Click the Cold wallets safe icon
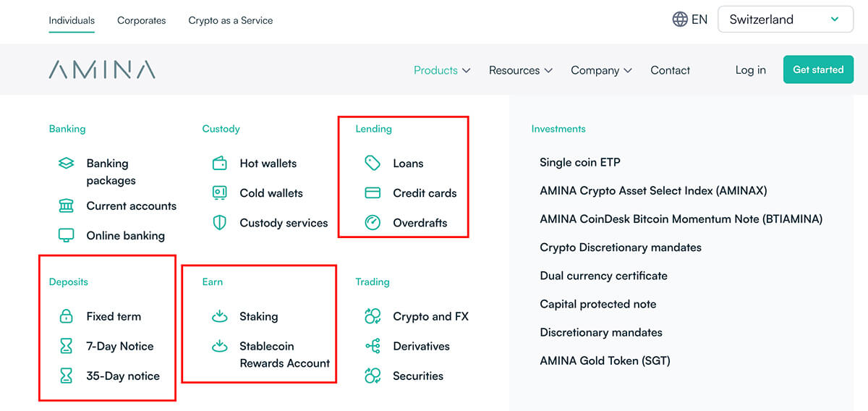The width and height of the screenshot is (868, 411). pyautogui.click(x=220, y=193)
